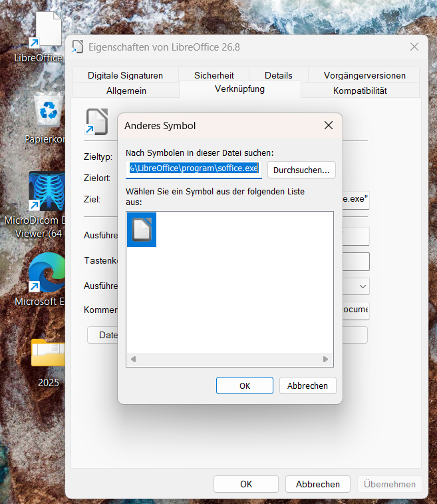Close the Eigenschaften von LibreOffice window
437x504 pixels.
pyautogui.click(x=414, y=47)
